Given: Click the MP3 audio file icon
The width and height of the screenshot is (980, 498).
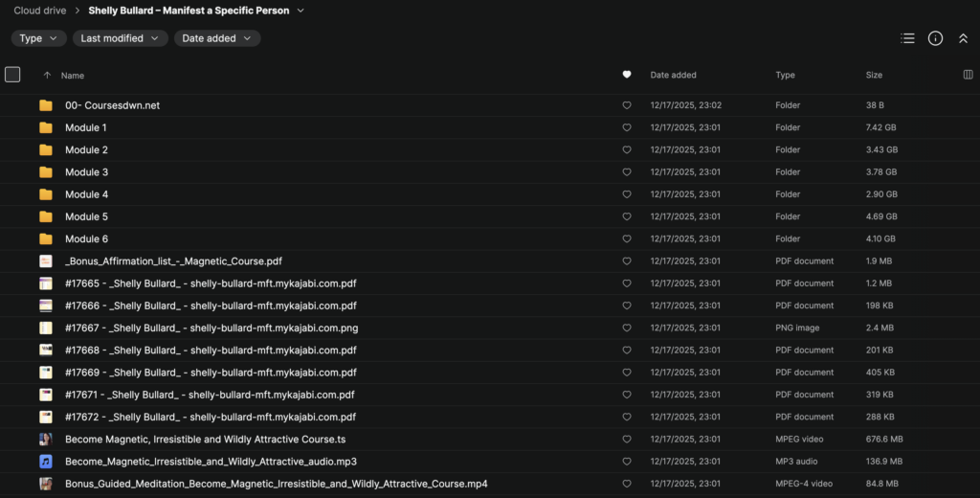Looking at the screenshot, I should tap(46, 462).
